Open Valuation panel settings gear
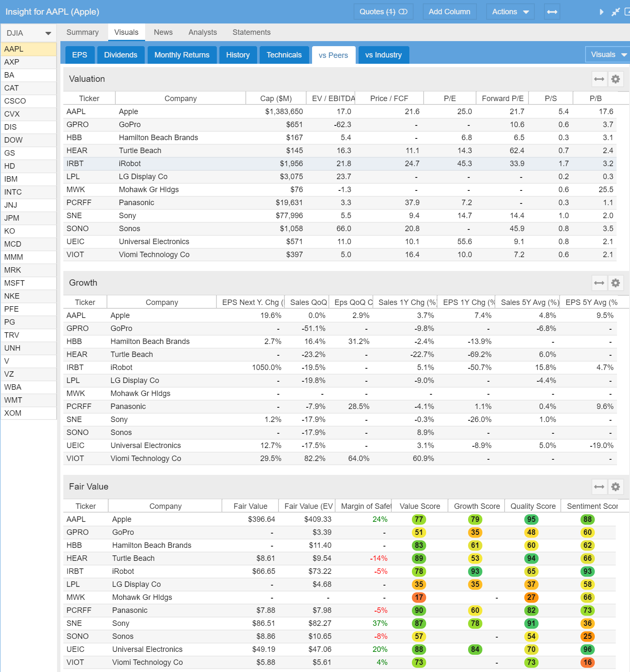 [x=615, y=79]
